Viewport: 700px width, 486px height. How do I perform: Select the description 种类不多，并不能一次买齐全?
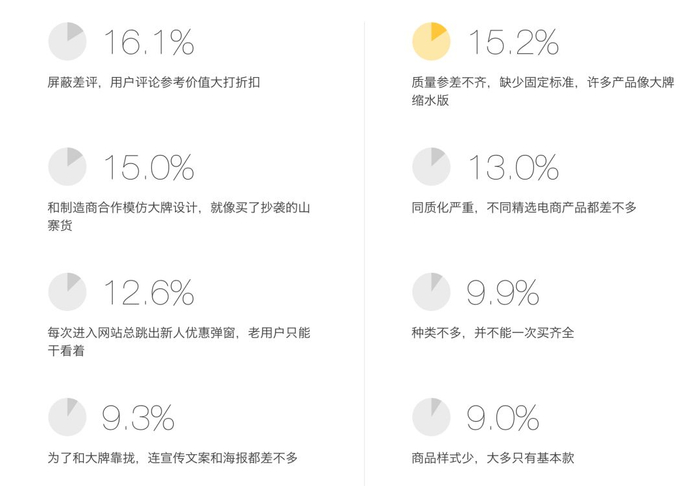[x=493, y=333]
